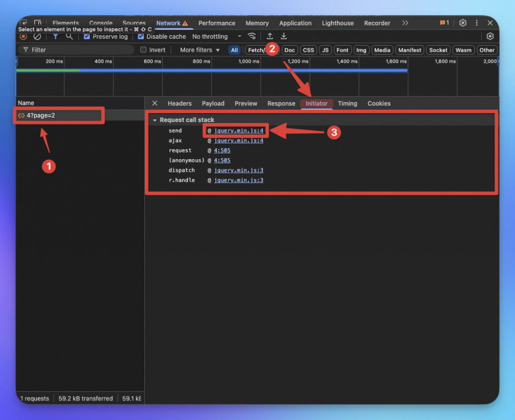Open DevTools three-dot customize menu
Screen dimensions: 515x420
[x=477, y=23]
